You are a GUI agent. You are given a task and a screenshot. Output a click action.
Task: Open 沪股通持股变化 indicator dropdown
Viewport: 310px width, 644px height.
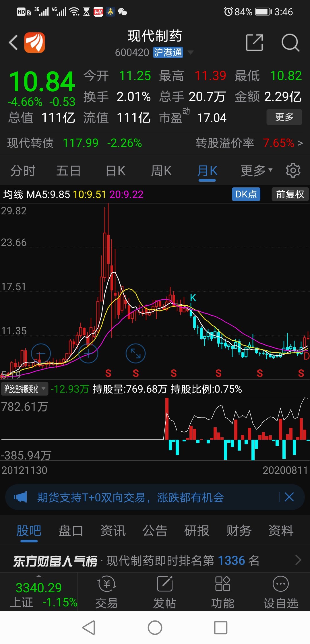tap(24, 389)
